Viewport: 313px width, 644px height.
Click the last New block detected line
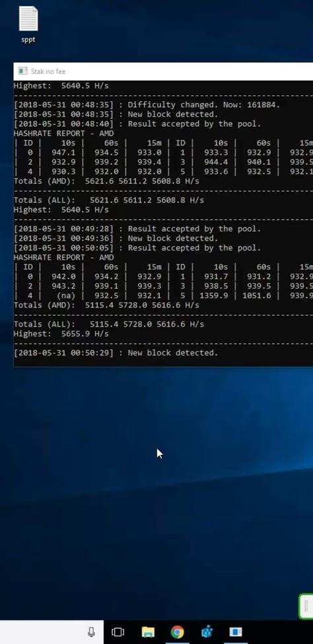coord(116,353)
